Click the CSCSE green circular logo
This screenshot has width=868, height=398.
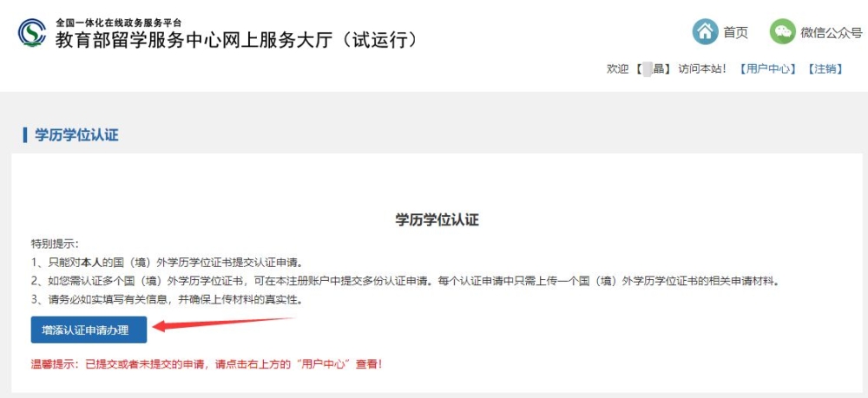coord(31,33)
